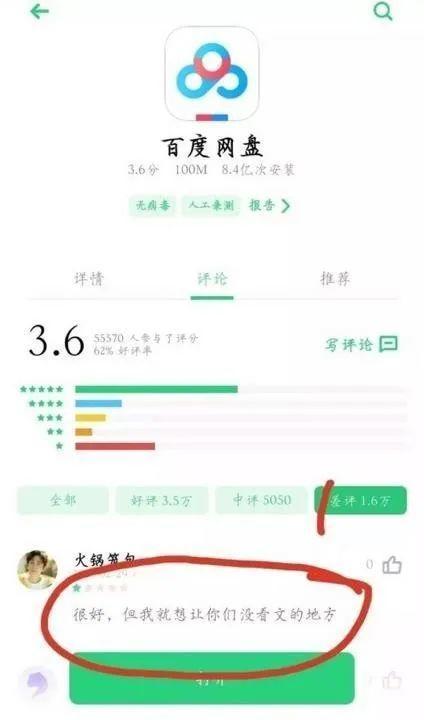
Task: Filter reviews by 中评 5050
Action: [261, 500]
